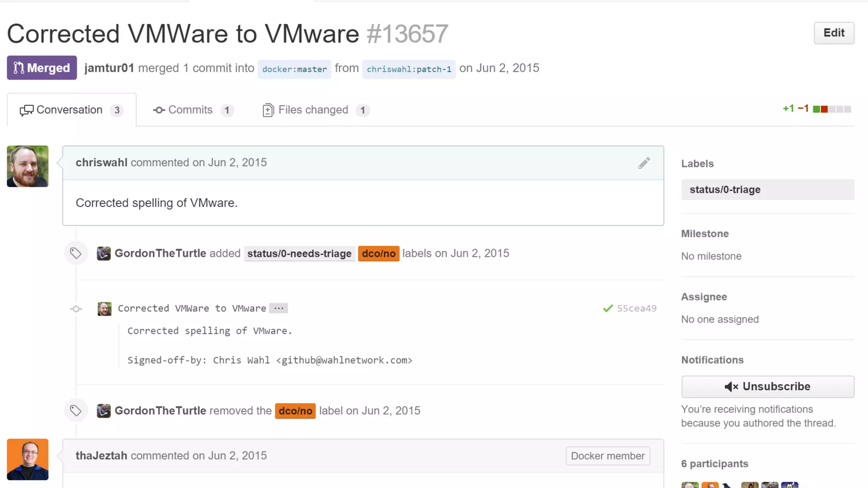Screen dimensions: 868x488
Task: Click the status/0-triage sidebar label
Action: click(725, 190)
